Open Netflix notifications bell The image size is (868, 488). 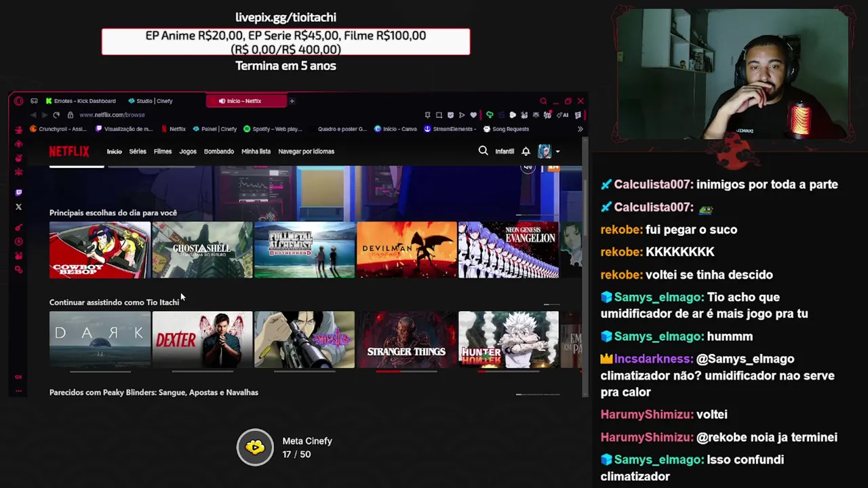click(x=526, y=151)
